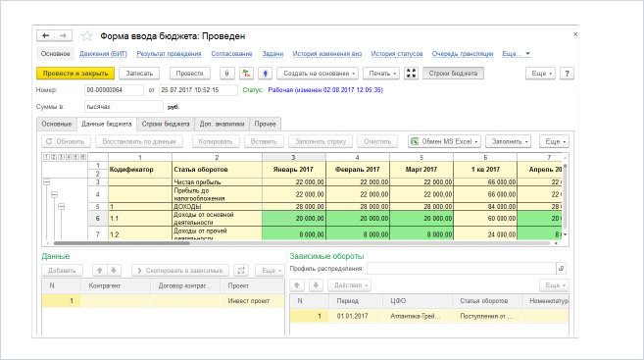Click Скопировать в зависимые button
644x360 pixels.
point(180,270)
